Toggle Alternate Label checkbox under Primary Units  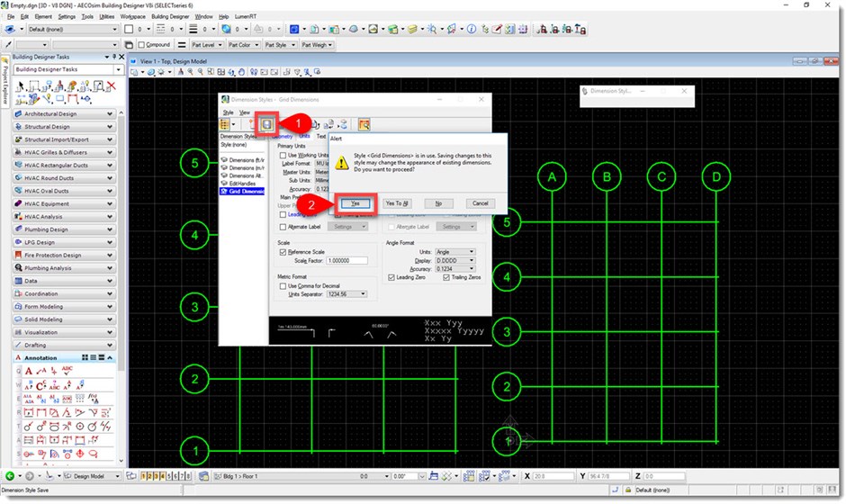coord(283,227)
